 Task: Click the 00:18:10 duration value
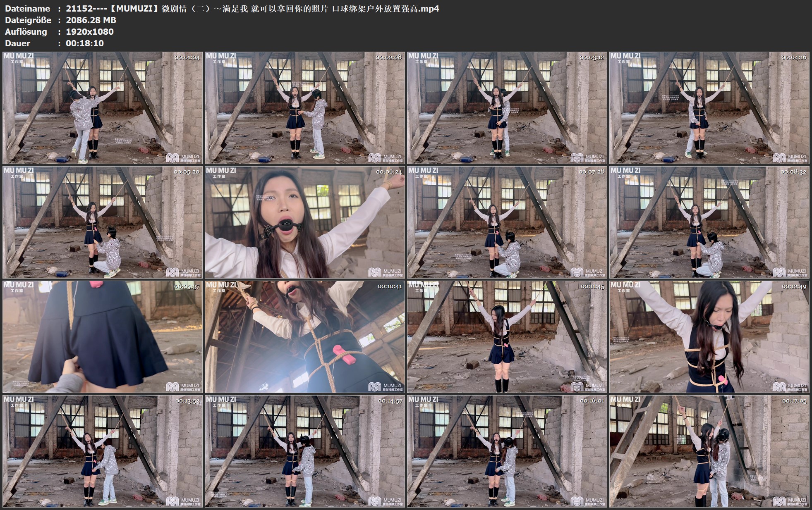point(85,43)
